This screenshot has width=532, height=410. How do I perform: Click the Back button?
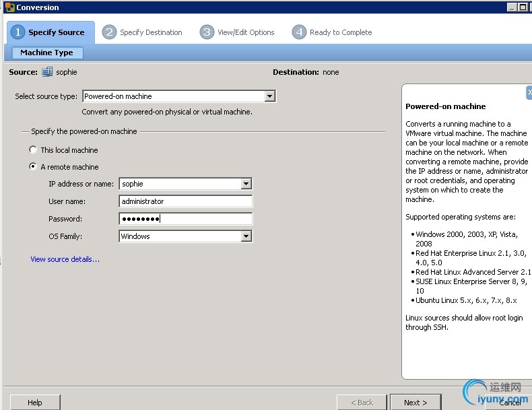point(362,403)
